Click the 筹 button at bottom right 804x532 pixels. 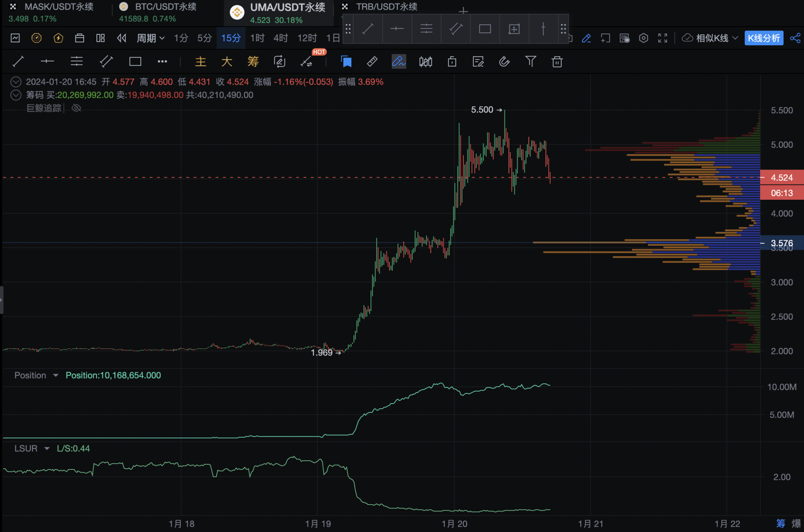coord(781,524)
